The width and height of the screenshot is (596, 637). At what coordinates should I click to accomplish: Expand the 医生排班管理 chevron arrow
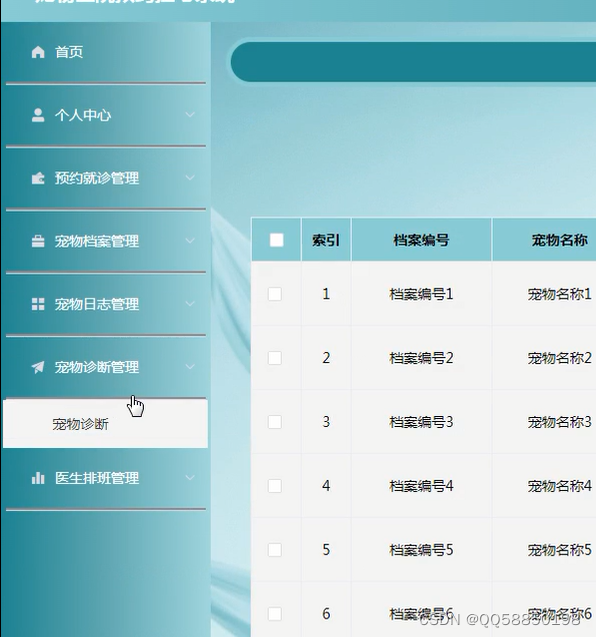point(190,478)
